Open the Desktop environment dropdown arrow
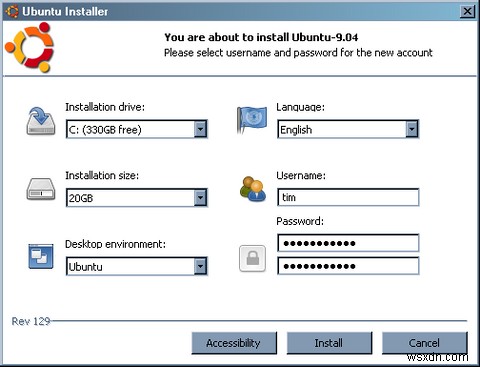480x367 pixels. [x=200, y=266]
